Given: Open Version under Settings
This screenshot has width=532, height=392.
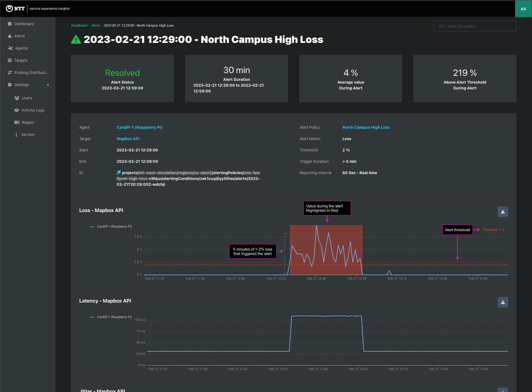Looking at the screenshot, I should [x=28, y=135].
